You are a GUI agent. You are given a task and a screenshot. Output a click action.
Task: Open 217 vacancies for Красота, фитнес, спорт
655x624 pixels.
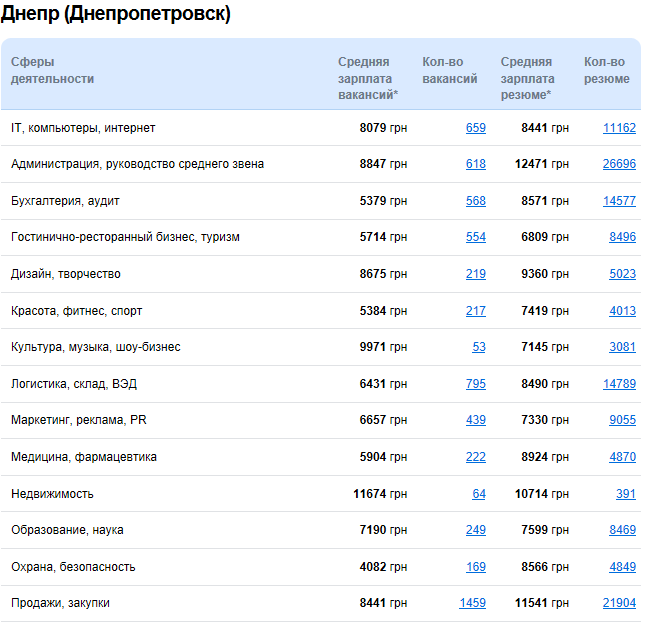pyautogui.click(x=475, y=311)
